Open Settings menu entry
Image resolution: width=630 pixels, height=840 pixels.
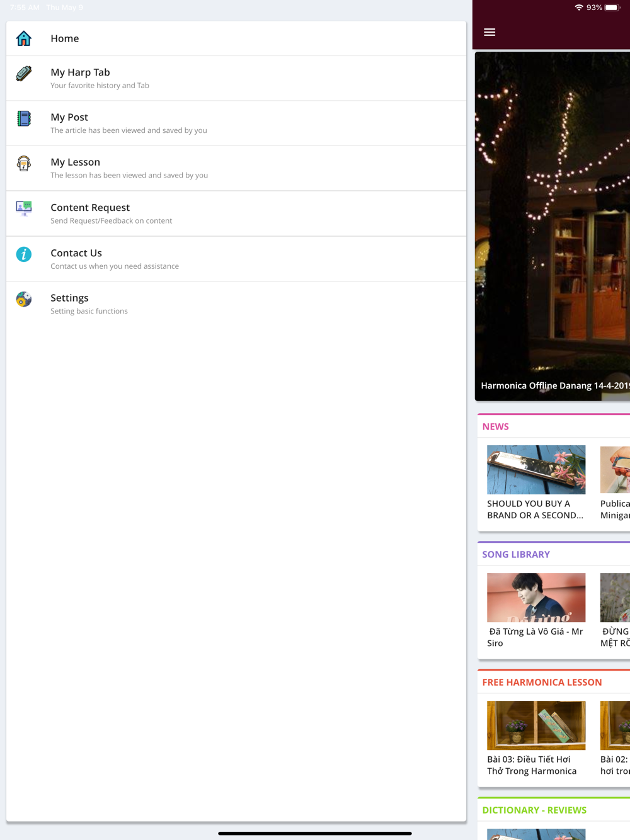coord(236,304)
